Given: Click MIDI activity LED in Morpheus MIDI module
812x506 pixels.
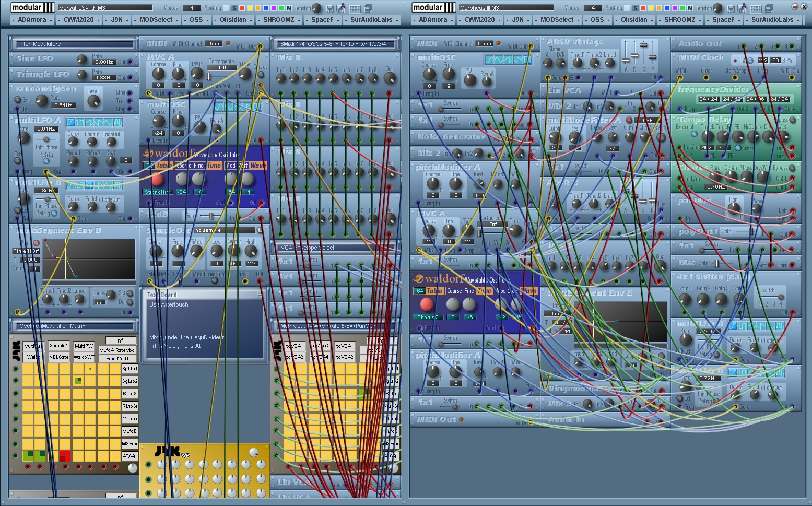Looking at the screenshot, I should [x=499, y=43].
